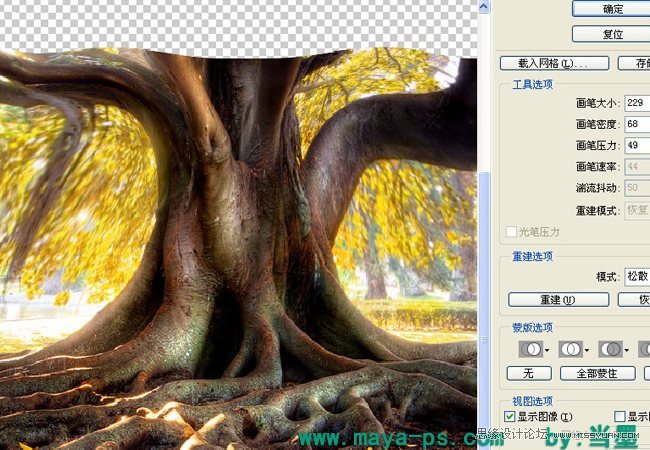Click the 无 mask button
650x450 pixels.
(529, 373)
